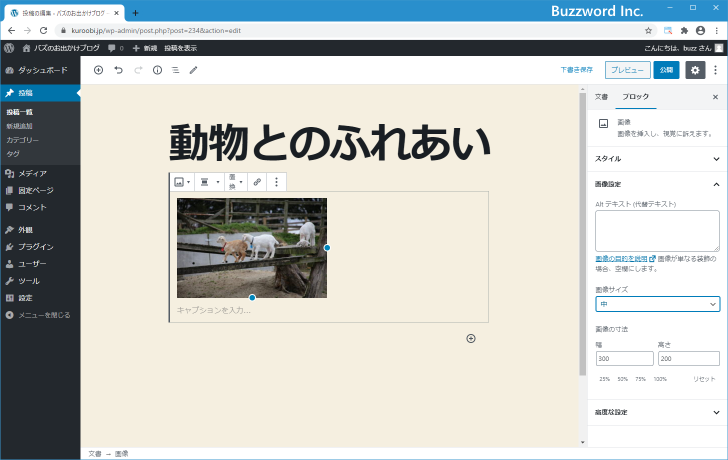This screenshot has width=728, height=460.
Task: Click the new post plus item
Action: click(145, 48)
